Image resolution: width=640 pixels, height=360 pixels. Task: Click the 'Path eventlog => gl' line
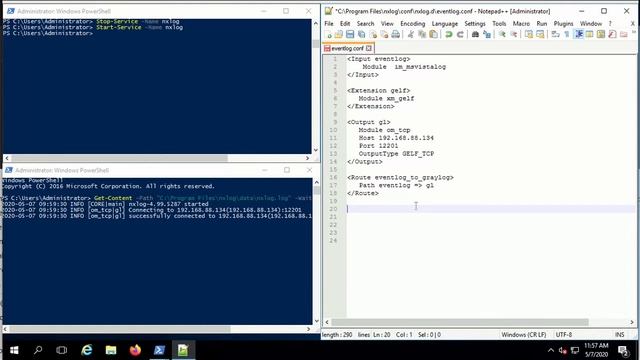pos(396,185)
